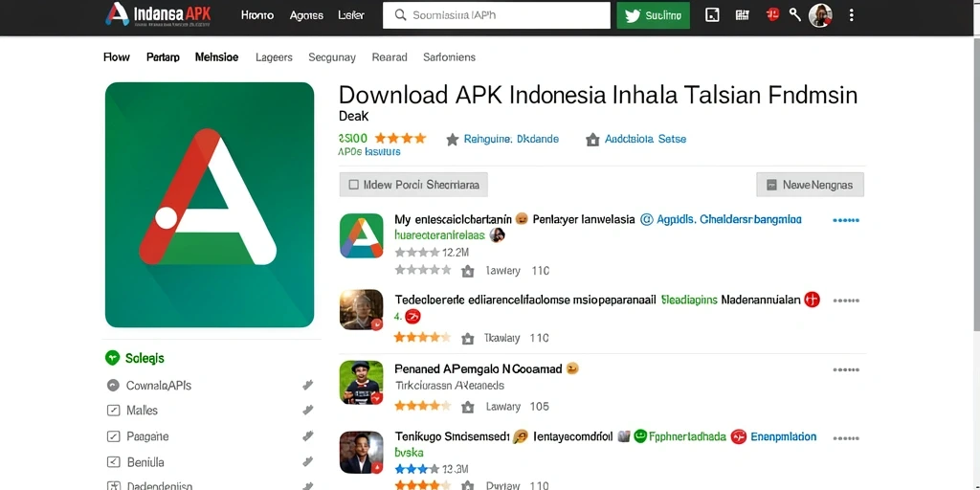Click the magnifier icon in search box
The image size is (980, 490).
coord(401,15)
